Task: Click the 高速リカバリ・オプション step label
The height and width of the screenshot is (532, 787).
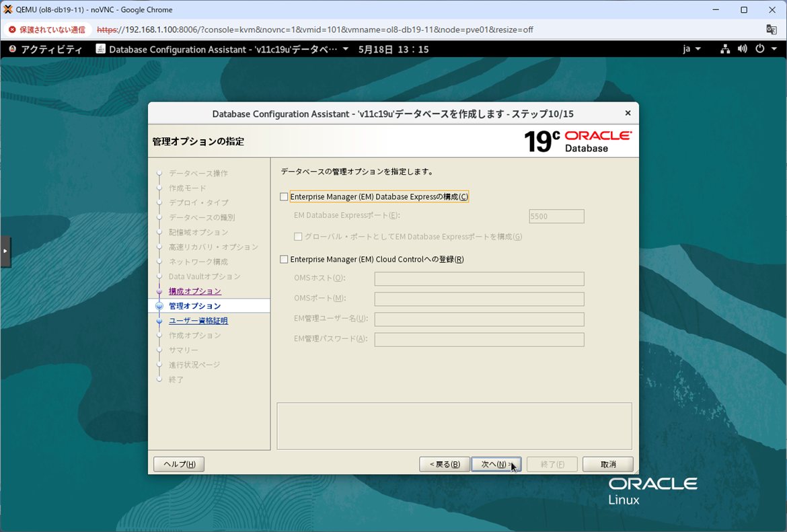Action: (x=213, y=247)
